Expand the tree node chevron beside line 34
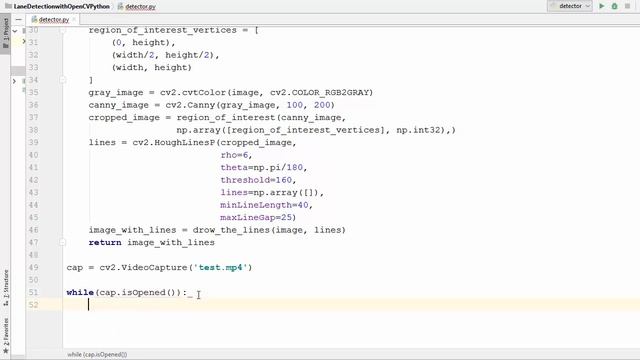 pos(14,81)
